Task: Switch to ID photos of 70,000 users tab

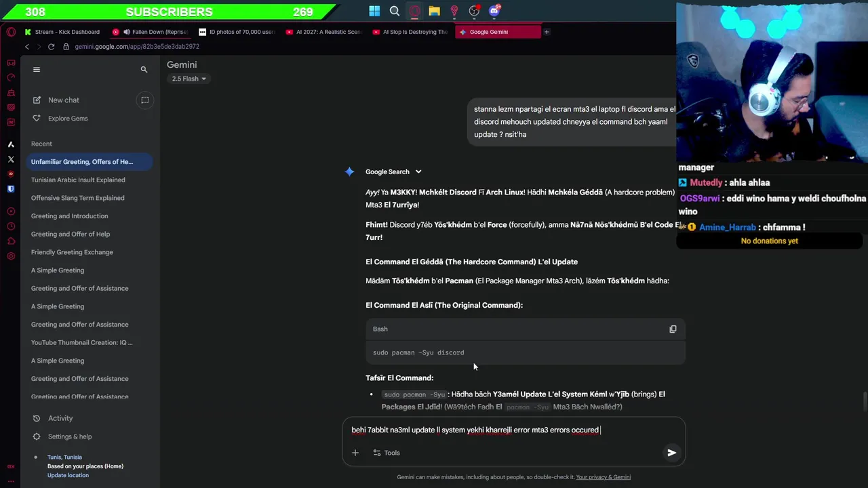Action: tap(237, 32)
